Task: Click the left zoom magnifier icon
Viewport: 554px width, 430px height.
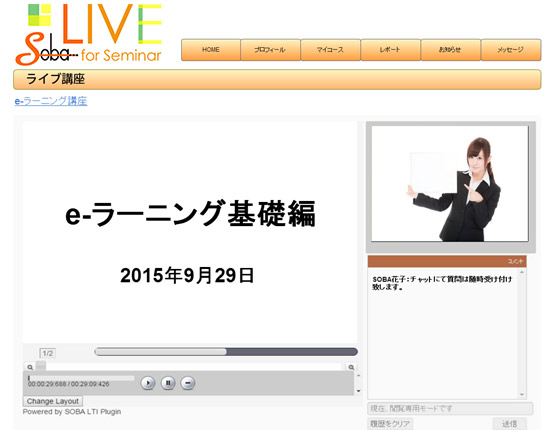Action: pos(30,367)
